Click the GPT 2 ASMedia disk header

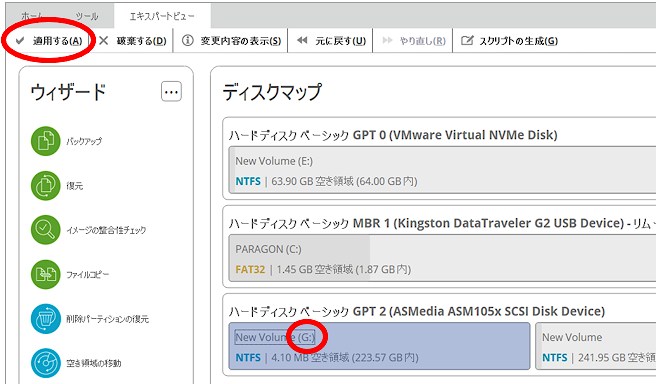coord(417,311)
